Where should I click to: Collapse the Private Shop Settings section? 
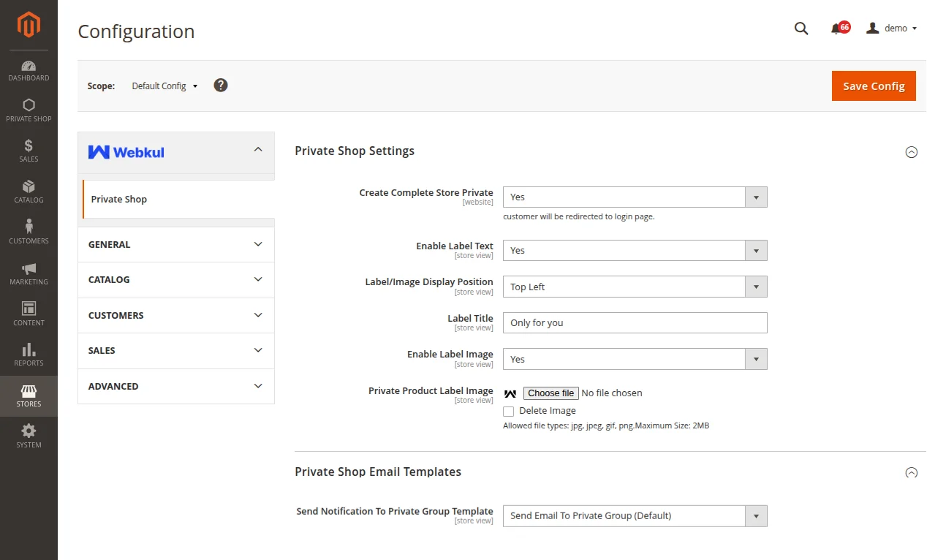[x=911, y=152]
